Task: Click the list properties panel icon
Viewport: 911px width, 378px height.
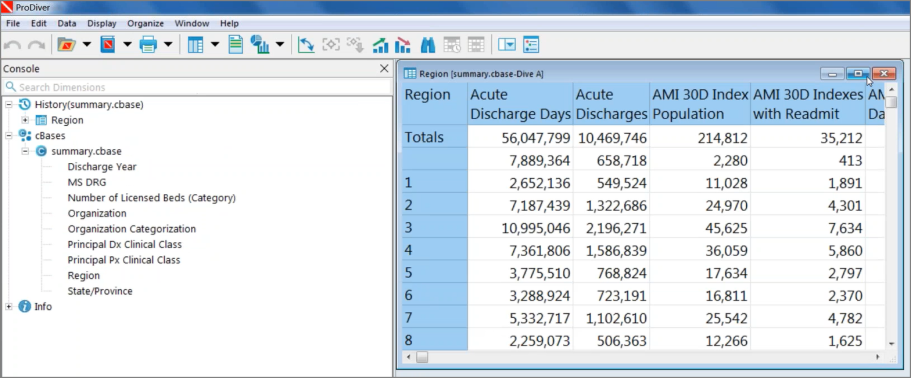Action: click(x=531, y=45)
